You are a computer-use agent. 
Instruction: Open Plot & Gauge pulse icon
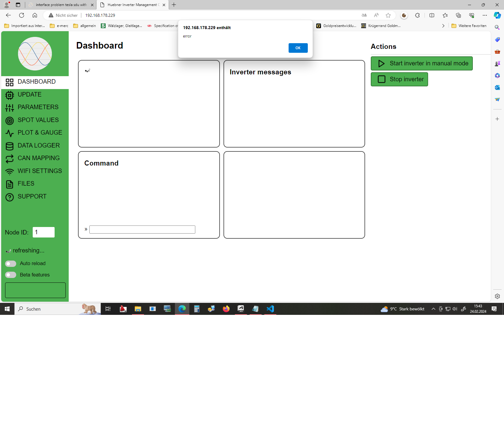coord(10,133)
